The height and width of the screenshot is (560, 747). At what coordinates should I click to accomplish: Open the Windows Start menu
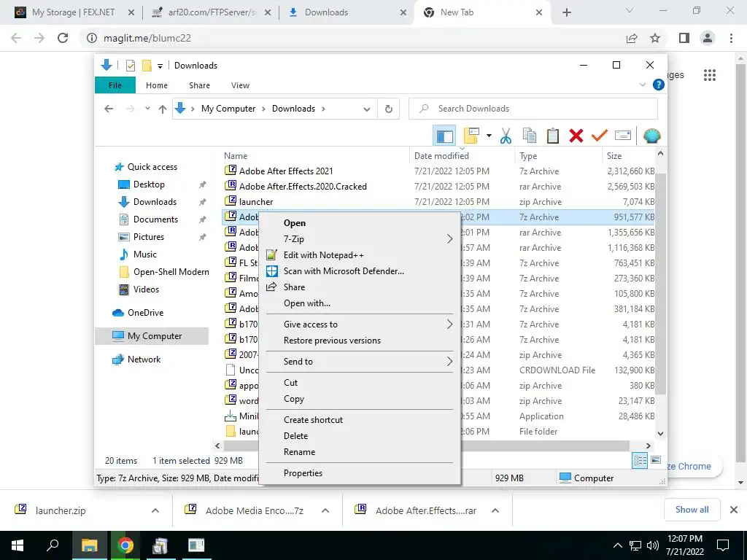tap(18, 545)
